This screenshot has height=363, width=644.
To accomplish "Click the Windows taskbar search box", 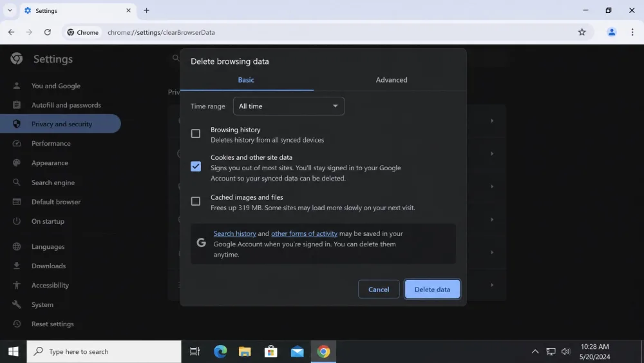I will (x=104, y=351).
